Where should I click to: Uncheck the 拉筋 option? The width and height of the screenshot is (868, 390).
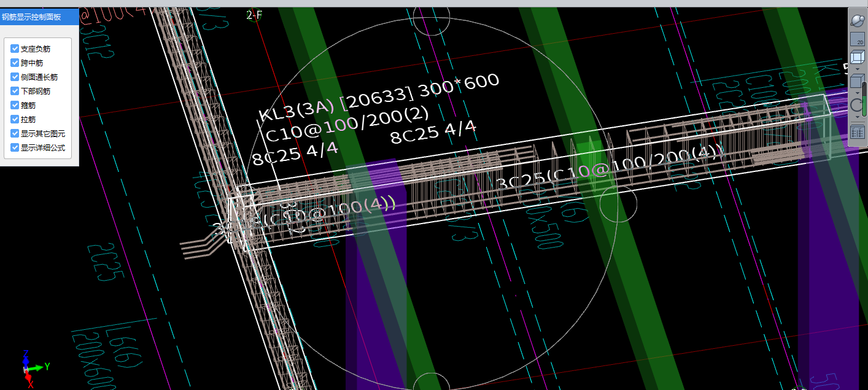pos(15,119)
